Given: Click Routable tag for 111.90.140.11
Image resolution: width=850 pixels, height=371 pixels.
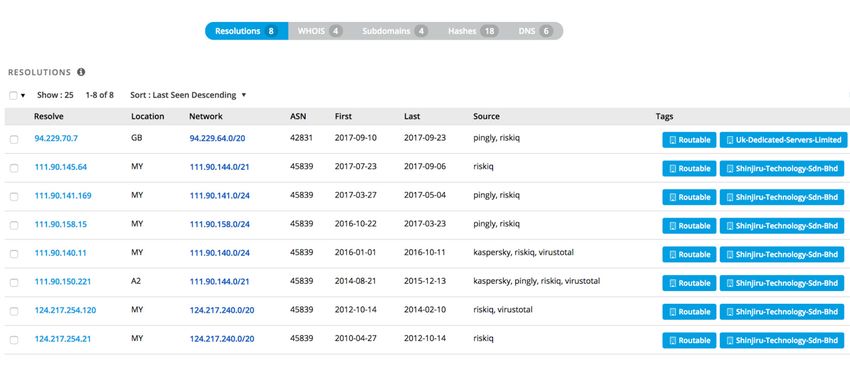Looking at the screenshot, I should tap(689, 254).
